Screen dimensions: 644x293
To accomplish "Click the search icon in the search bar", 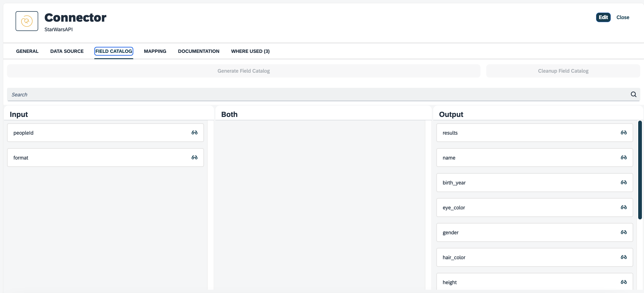I will coord(634,94).
